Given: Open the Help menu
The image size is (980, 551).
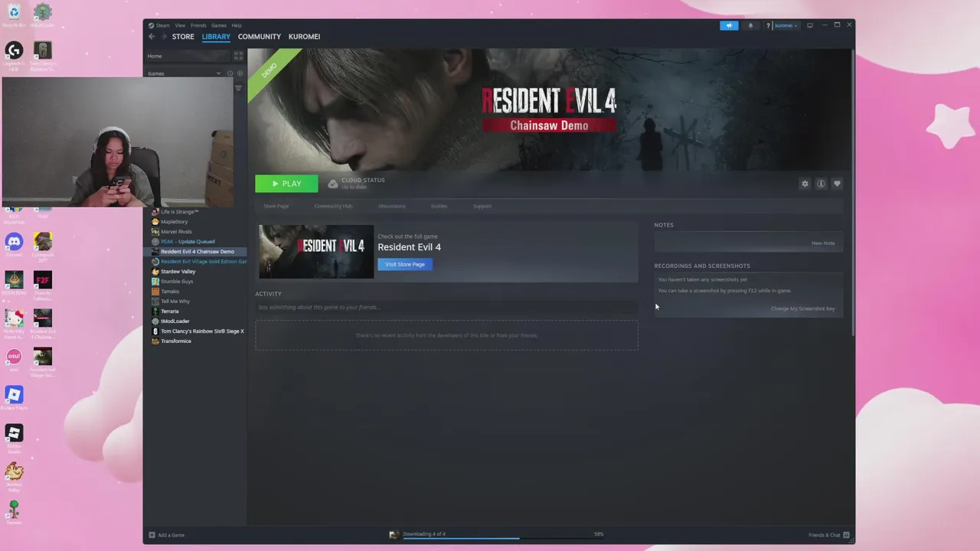Looking at the screenshot, I should (237, 25).
